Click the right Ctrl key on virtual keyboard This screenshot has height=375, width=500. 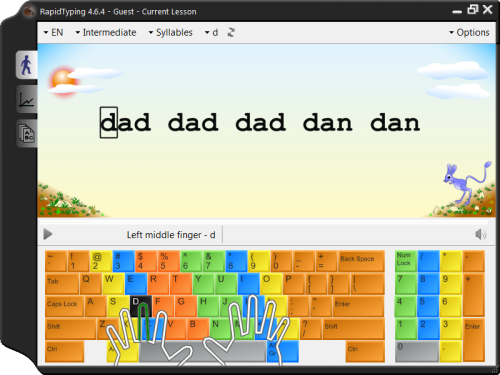[x=365, y=352]
